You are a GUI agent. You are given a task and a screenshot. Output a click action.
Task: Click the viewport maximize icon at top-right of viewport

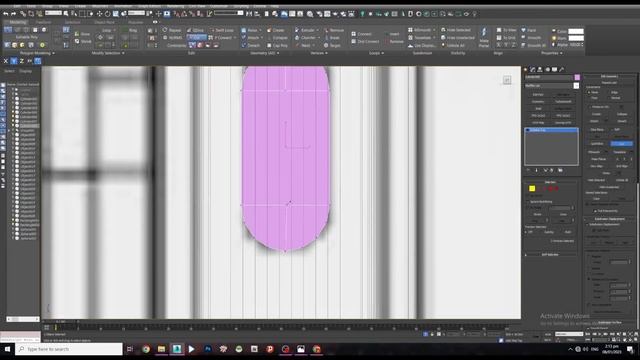click(507, 80)
